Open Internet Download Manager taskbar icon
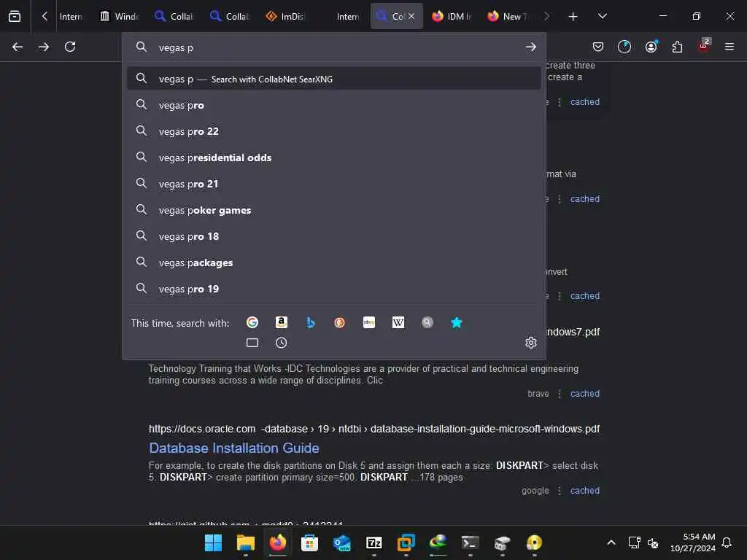 click(x=438, y=542)
